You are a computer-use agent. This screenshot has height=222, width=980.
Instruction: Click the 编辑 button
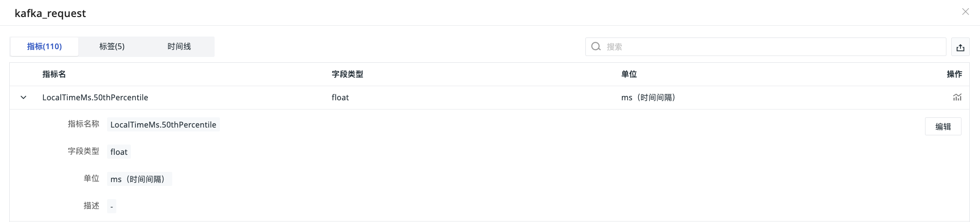pyautogui.click(x=943, y=127)
